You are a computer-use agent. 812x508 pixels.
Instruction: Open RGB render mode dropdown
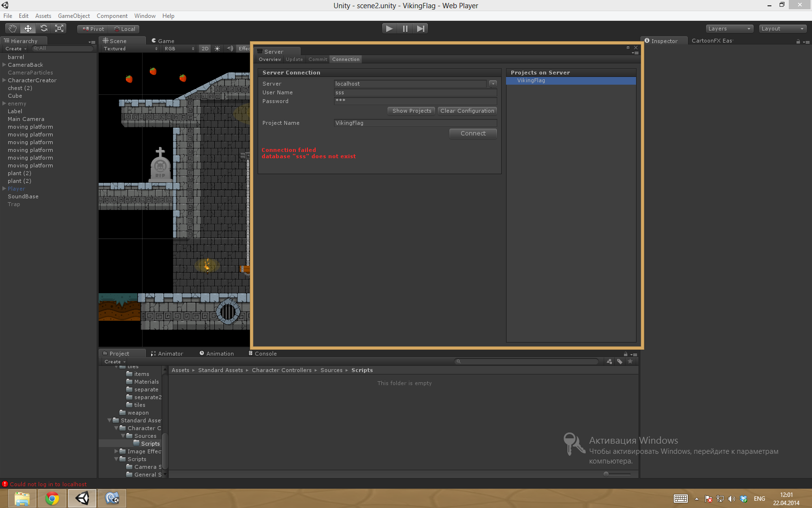coord(179,49)
